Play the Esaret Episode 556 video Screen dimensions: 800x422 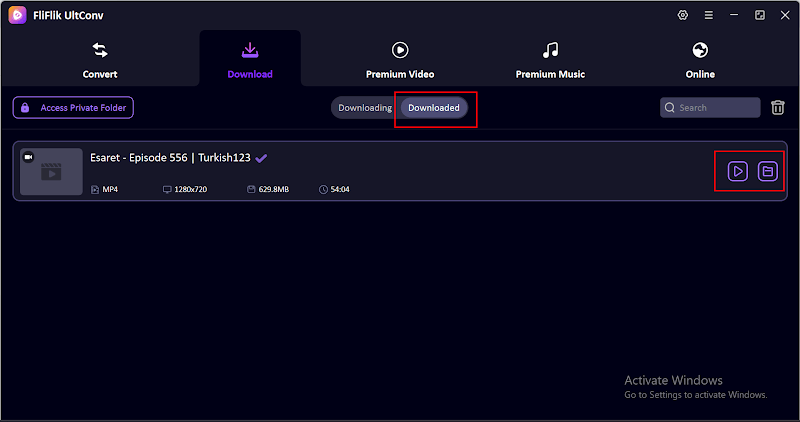tap(738, 171)
